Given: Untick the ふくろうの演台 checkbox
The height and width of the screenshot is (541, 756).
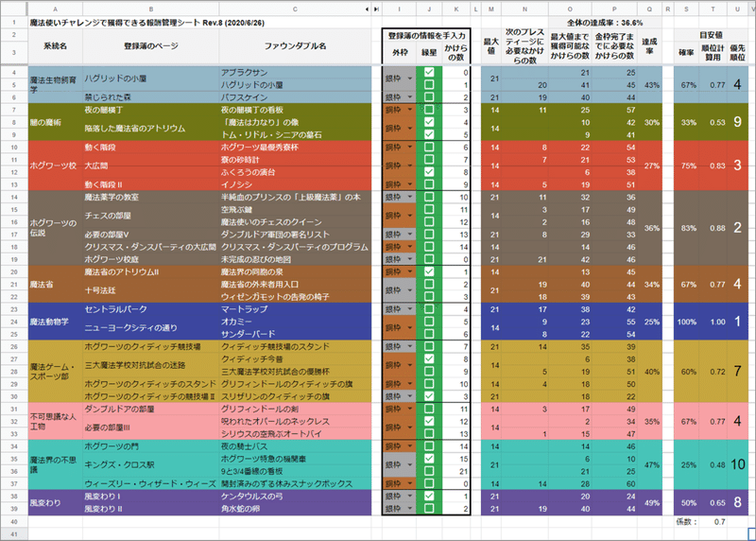Looking at the screenshot, I should (429, 172).
